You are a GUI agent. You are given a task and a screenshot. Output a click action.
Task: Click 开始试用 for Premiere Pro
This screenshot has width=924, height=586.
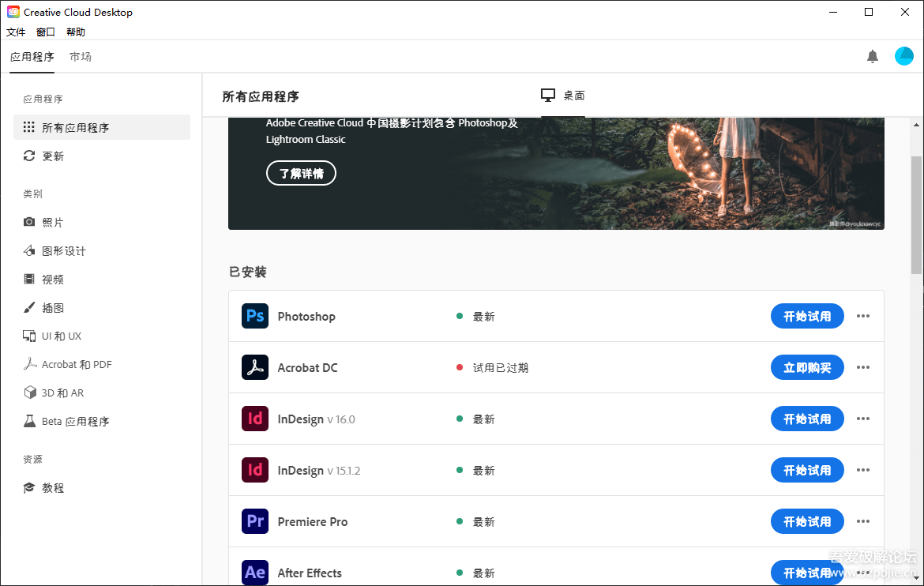[x=807, y=521]
